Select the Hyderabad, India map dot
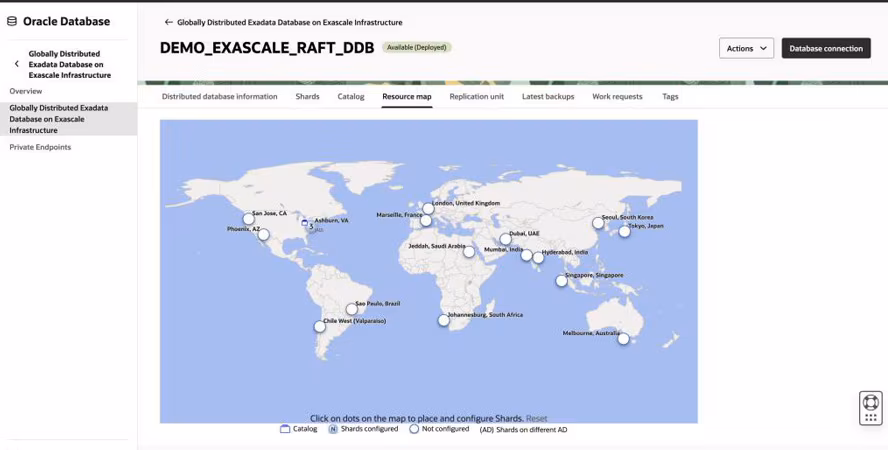The image size is (888, 450). [x=538, y=258]
